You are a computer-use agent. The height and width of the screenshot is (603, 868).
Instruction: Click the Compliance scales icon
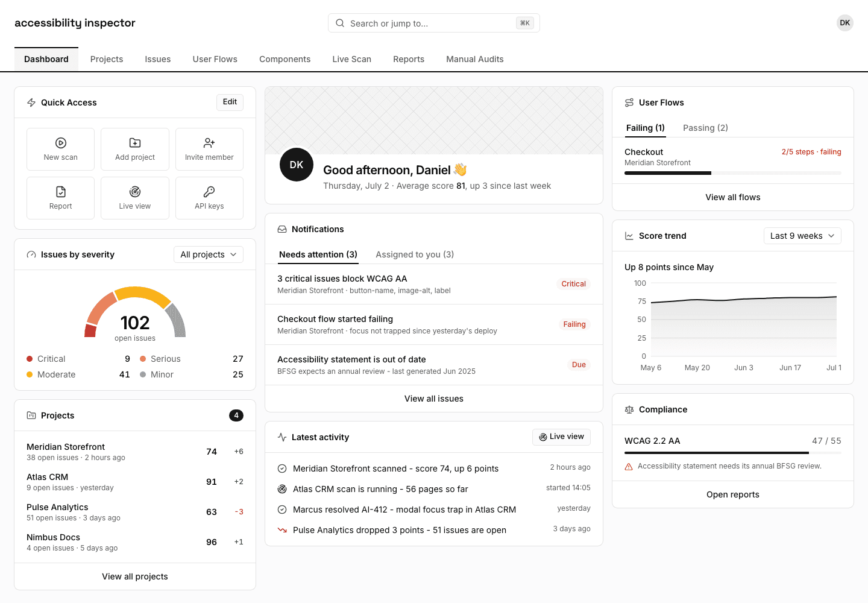pyautogui.click(x=629, y=409)
